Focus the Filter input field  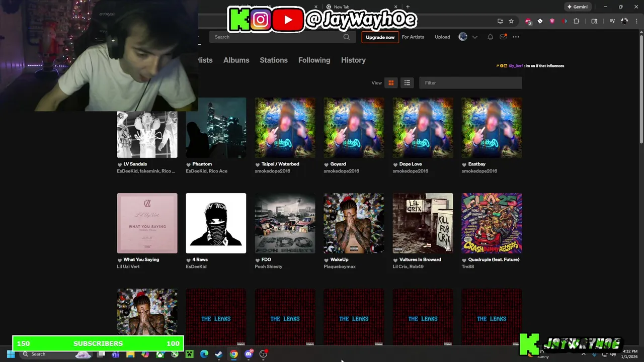click(470, 83)
